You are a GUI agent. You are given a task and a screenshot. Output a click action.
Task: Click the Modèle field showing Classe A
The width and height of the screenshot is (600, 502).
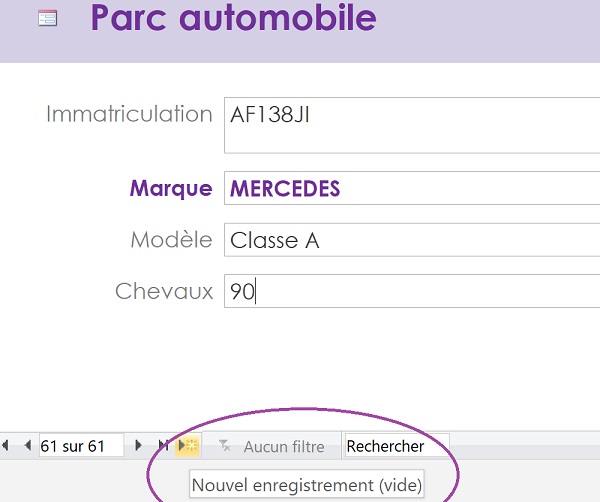tap(412, 240)
